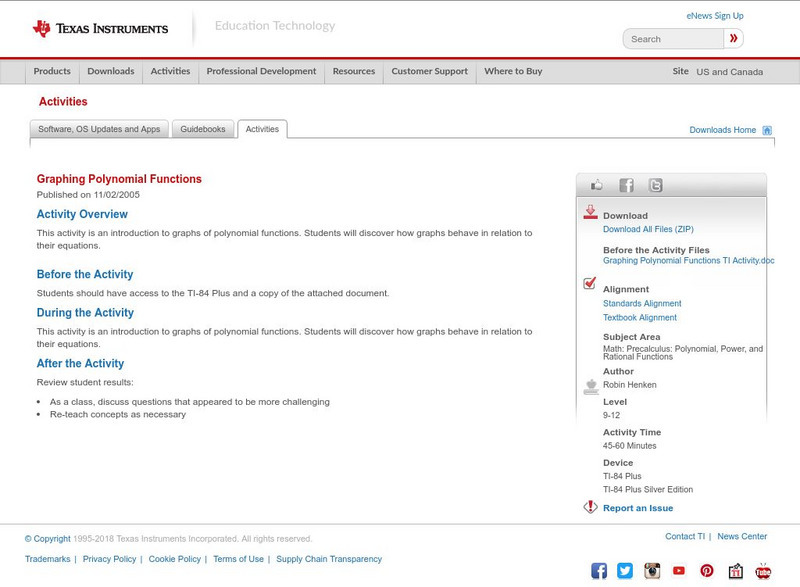This screenshot has width=800, height=587.
Task: Open the Contact TI link
Action: pyautogui.click(x=685, y=536)
